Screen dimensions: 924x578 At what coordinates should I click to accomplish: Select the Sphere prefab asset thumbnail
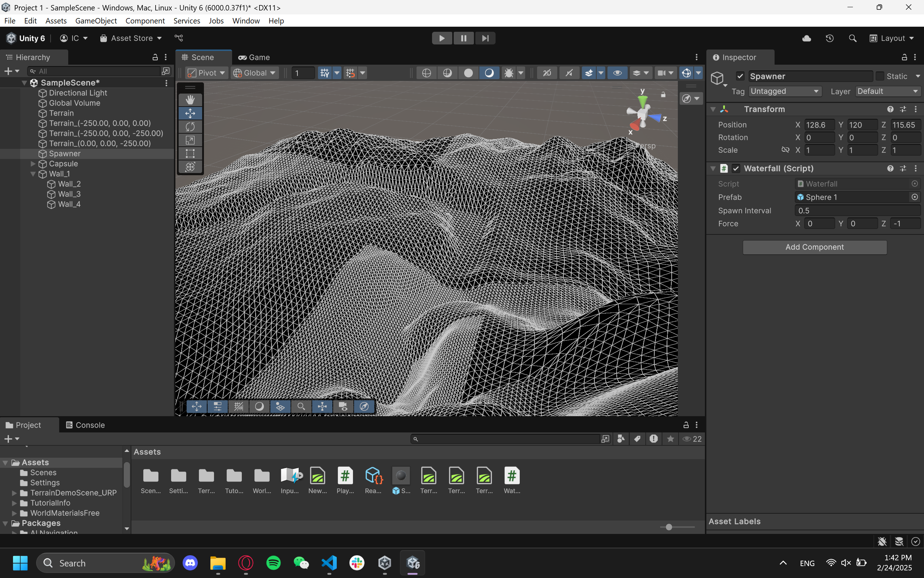401,476
